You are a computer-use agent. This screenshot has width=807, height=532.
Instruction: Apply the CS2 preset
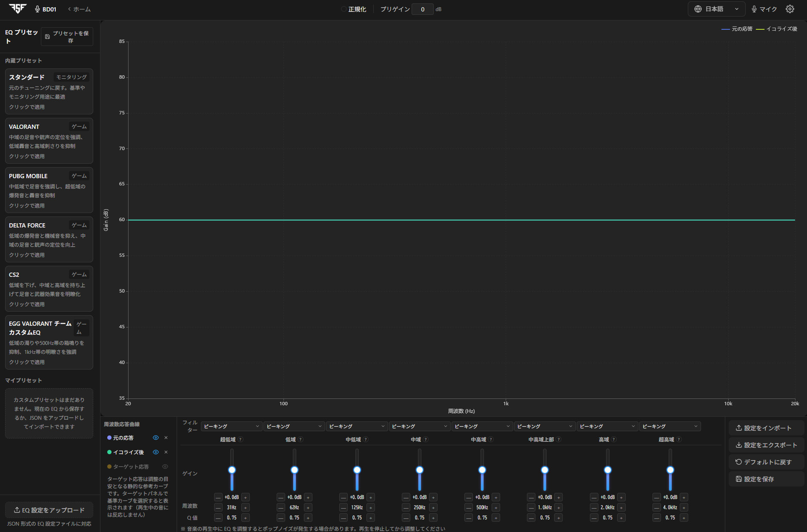(49, 289)
